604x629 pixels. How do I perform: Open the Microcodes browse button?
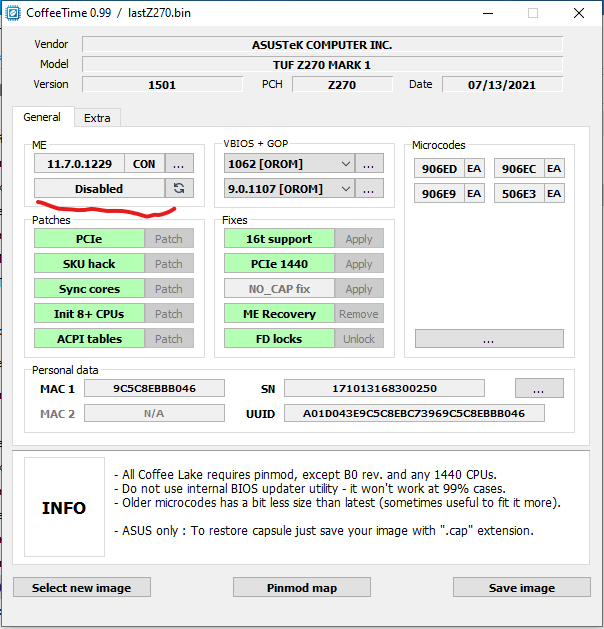tap(489, 339)
